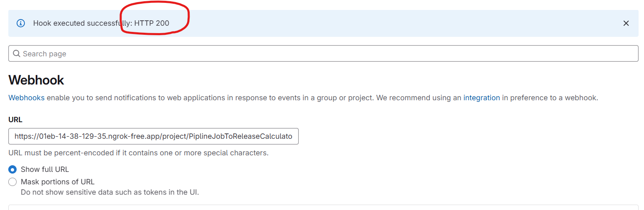Click the info icon in alert banner

21,23
